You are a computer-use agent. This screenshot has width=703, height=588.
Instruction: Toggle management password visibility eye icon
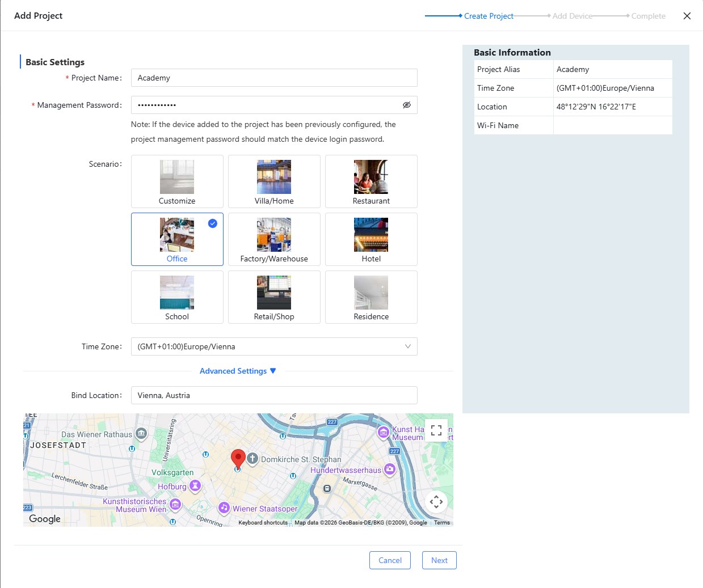click(x=406, y=105)
